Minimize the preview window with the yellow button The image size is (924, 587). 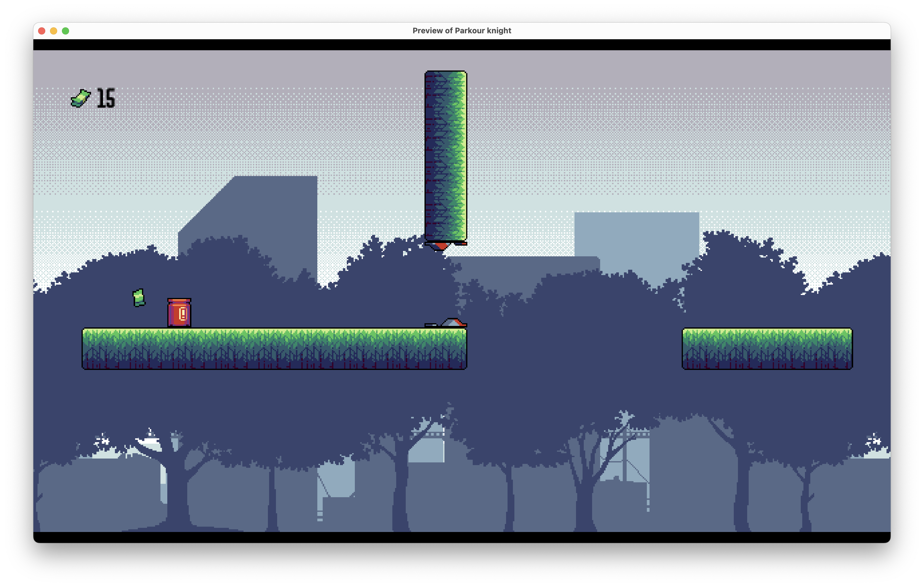(54, 31)
